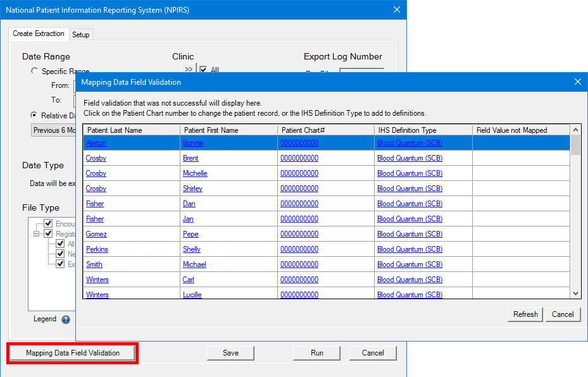The width and height of the screenshot is (588, 377).
Task: Close the Mapping Data Field Validation dialog
Action: point(577,82)
